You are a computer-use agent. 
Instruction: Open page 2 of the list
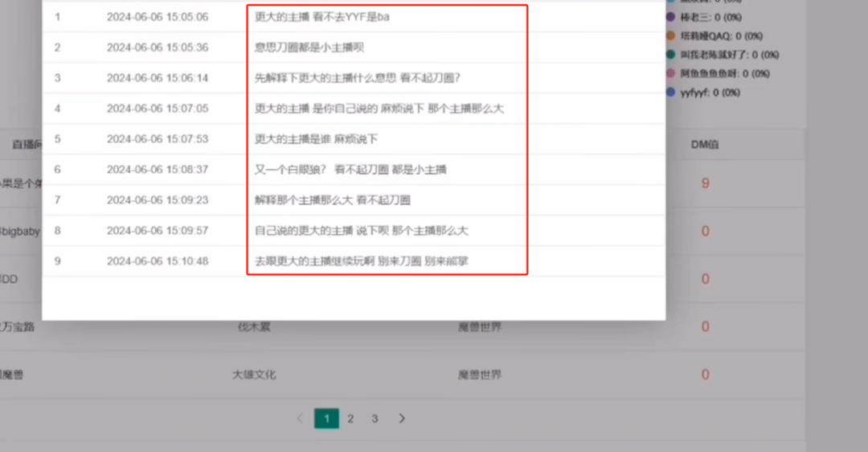point(350,419)
